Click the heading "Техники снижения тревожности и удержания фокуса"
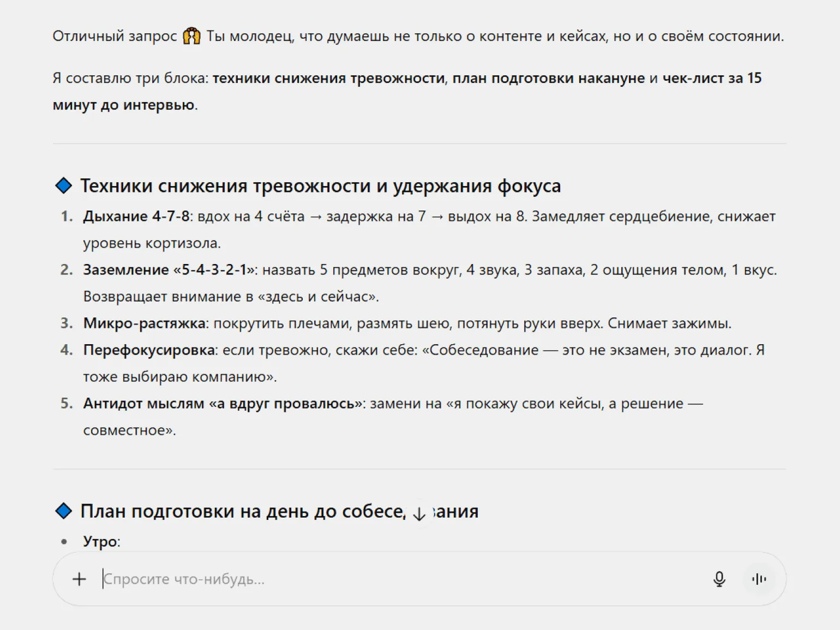The height and width of the screenshot is (630, 840). 320,186
